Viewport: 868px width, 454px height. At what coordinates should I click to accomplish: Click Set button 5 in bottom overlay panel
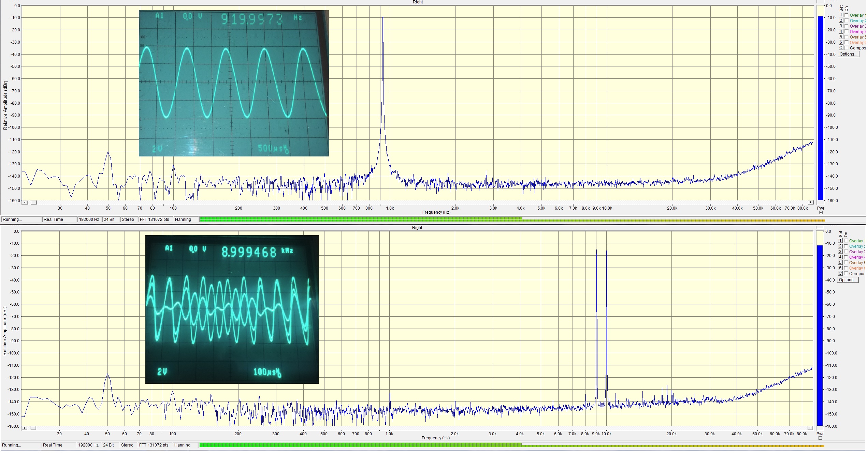click(x=840, y=262)
